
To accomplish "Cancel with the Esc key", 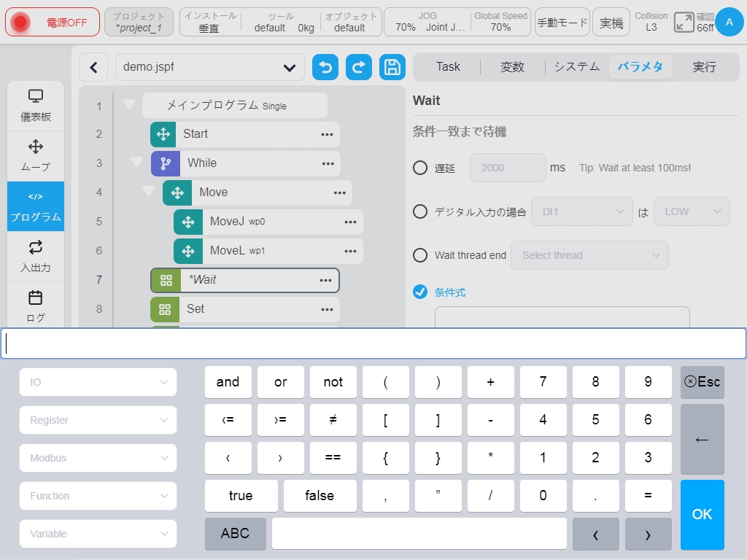I will [x=703, y=382].
